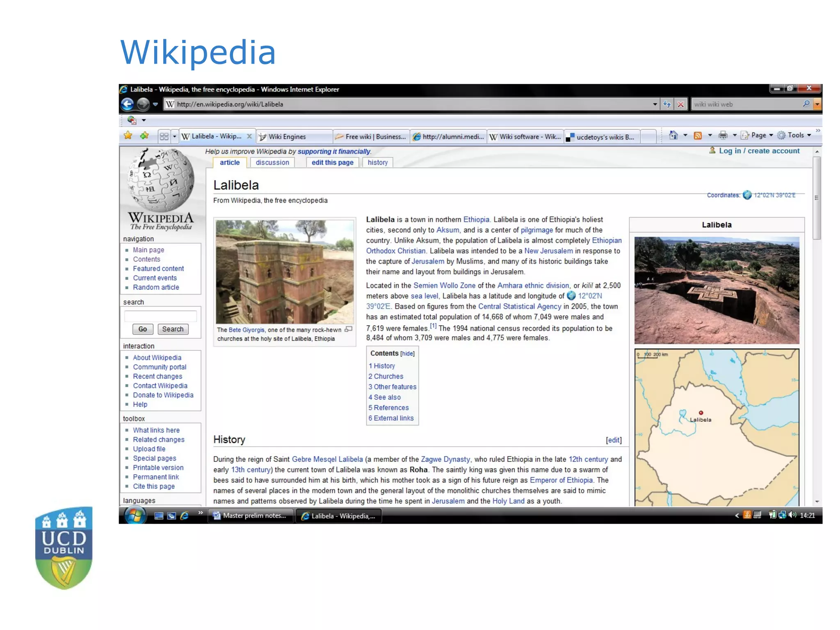
Task: Hide the Contents table via [hide]
Action: (x=407, y=354)
